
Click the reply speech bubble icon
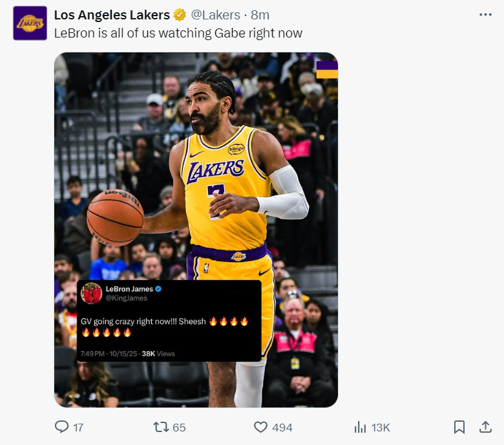[x=61, y=427]
